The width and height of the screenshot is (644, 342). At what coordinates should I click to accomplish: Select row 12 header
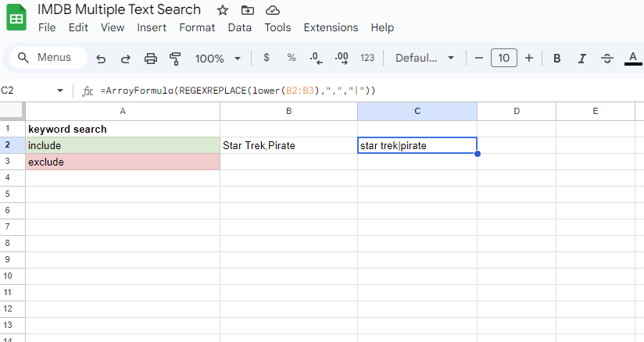pos(13,308)
